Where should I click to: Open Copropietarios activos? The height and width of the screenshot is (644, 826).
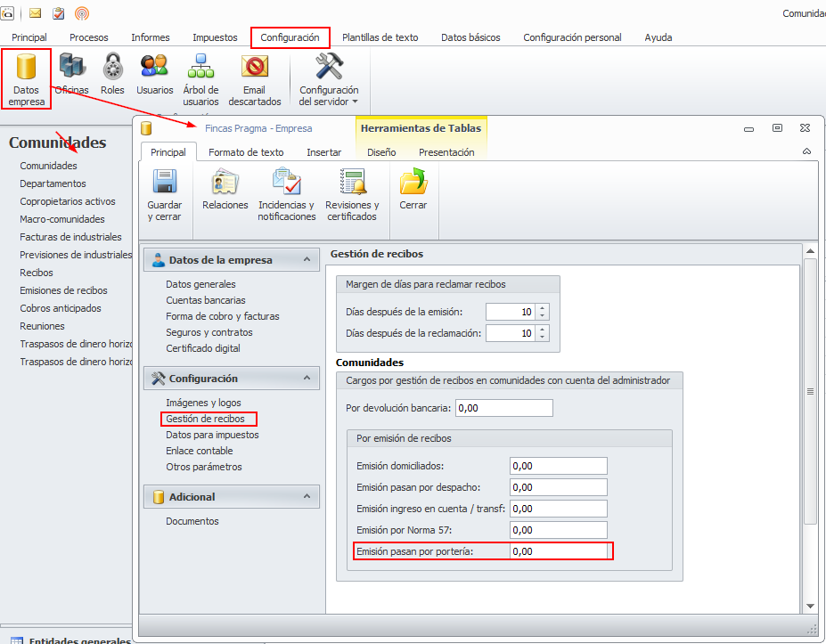pyautogui.click(x=68, y=201)
